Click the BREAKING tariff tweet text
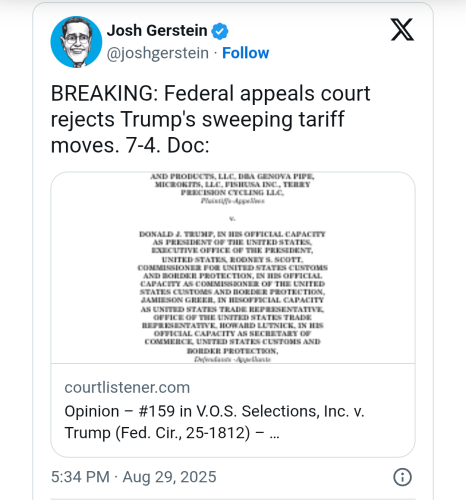This screenshot has height=500, width=466. [x=210, y=119]
